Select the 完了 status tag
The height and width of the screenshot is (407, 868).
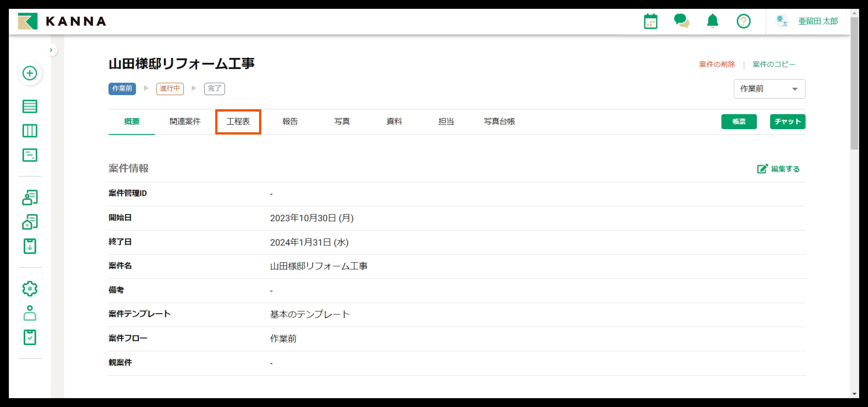pos(214,88)
